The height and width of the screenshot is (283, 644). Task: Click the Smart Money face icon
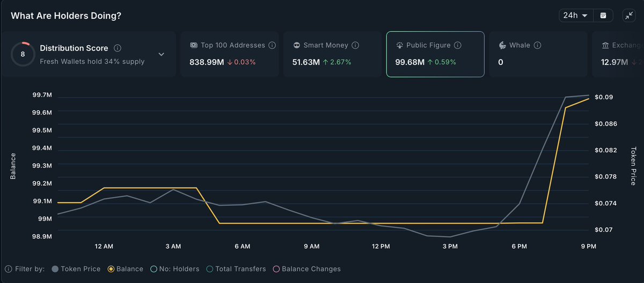pyautogui.click(x=297, y=46)
